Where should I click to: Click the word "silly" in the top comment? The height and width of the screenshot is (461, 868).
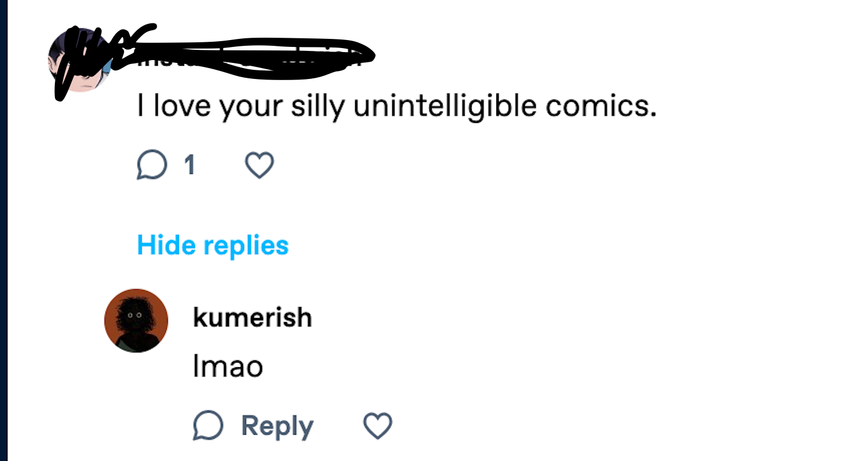tap(317, 106)
